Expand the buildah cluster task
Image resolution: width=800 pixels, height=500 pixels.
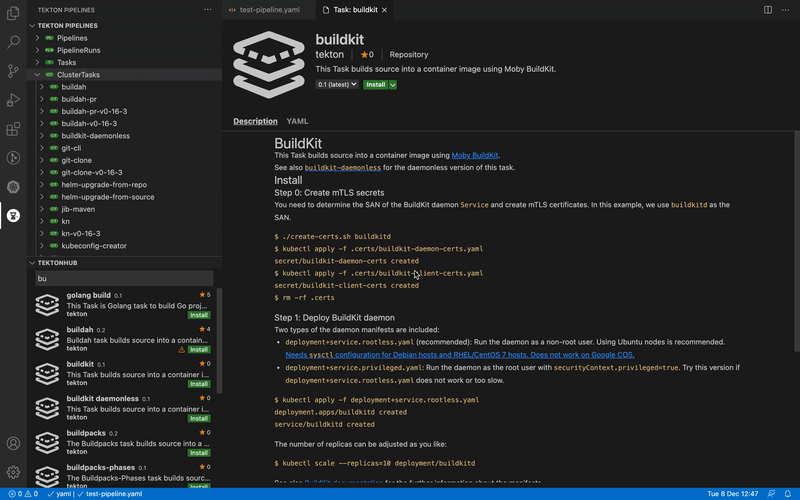click(x=41, y=87)
